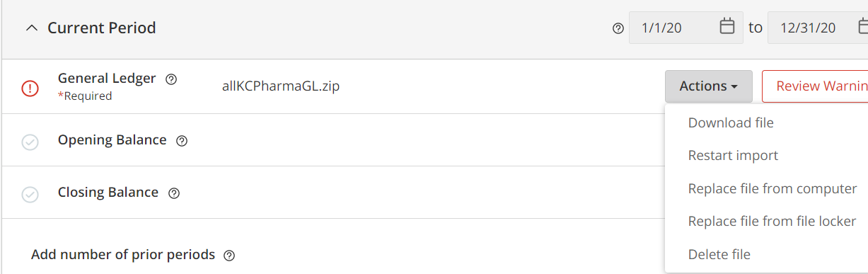Click the allKCPharmaGL.zip file name

tap(281, 86)
